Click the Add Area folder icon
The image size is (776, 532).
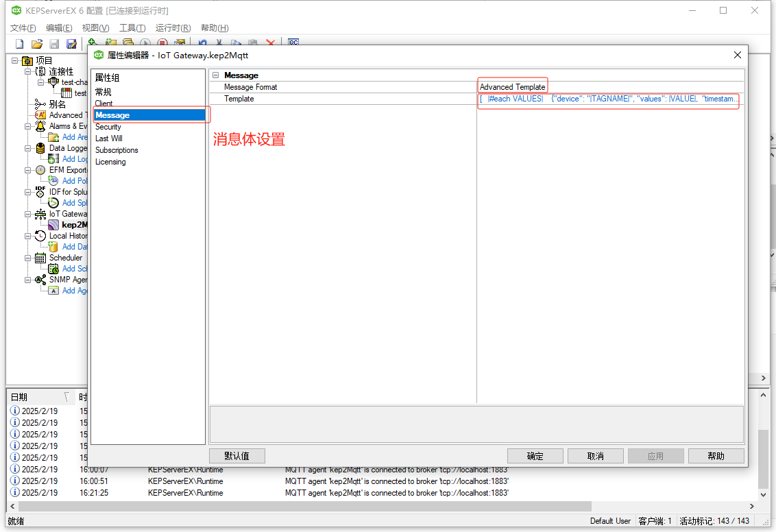point(53,137)
